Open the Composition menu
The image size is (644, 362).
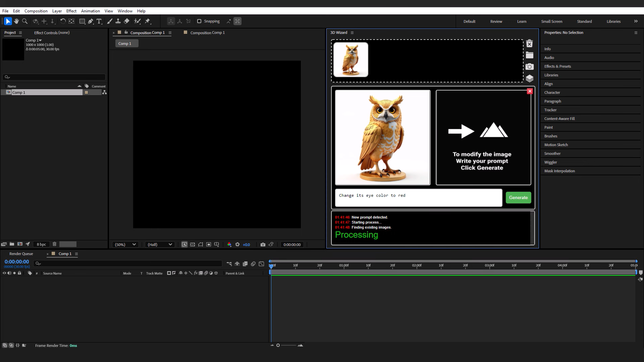36,11
